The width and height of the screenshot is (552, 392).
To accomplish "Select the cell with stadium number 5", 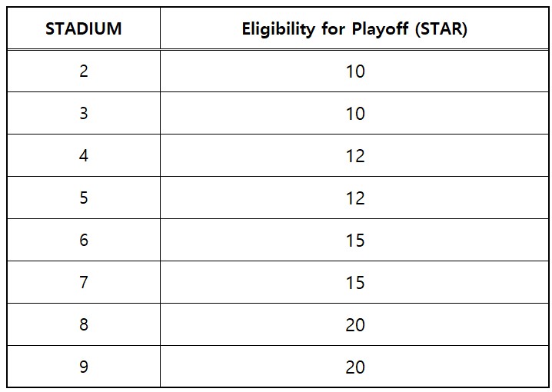I will 84,198.
